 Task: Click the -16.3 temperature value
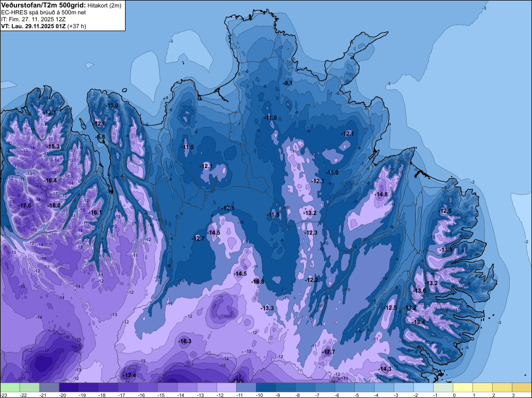point(185,342)
